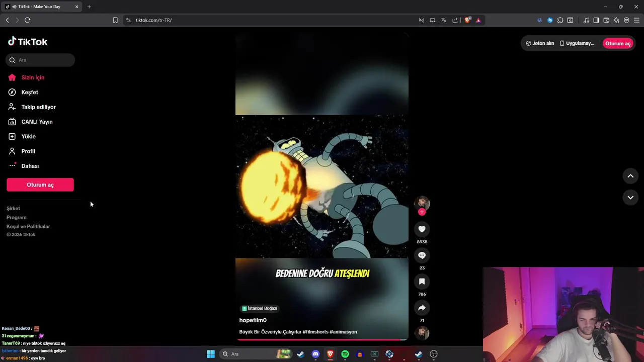This screenshot has height=362, width=644.
Task: Open the Sizin İçin home feed
Action: [x=26, y=77]
